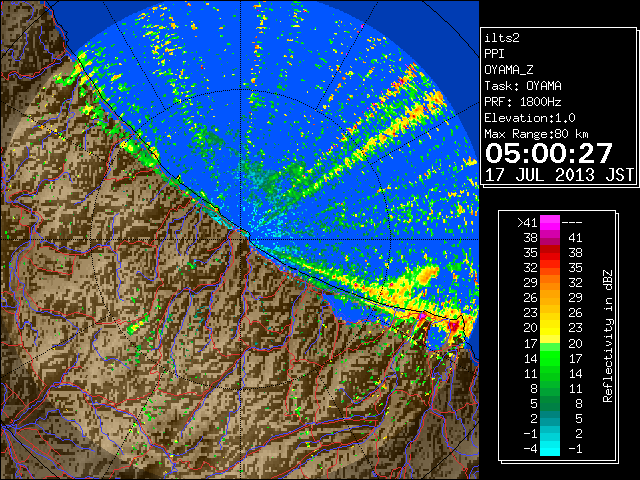The height and width of the screenshot is (480, 640).
Task: Click the 'Reflectivity in dBZ' legend title
Action: pos(608,336)
